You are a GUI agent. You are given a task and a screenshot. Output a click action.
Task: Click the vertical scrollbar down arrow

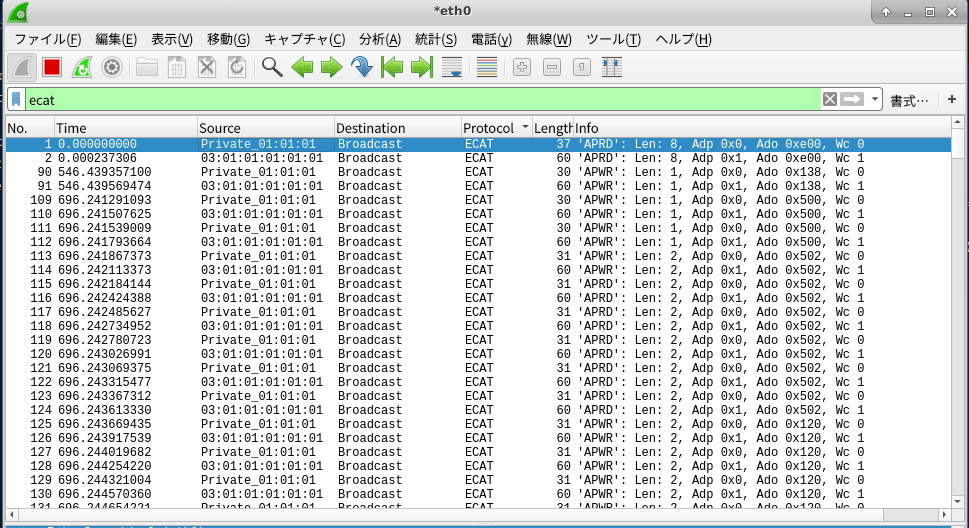957,501
